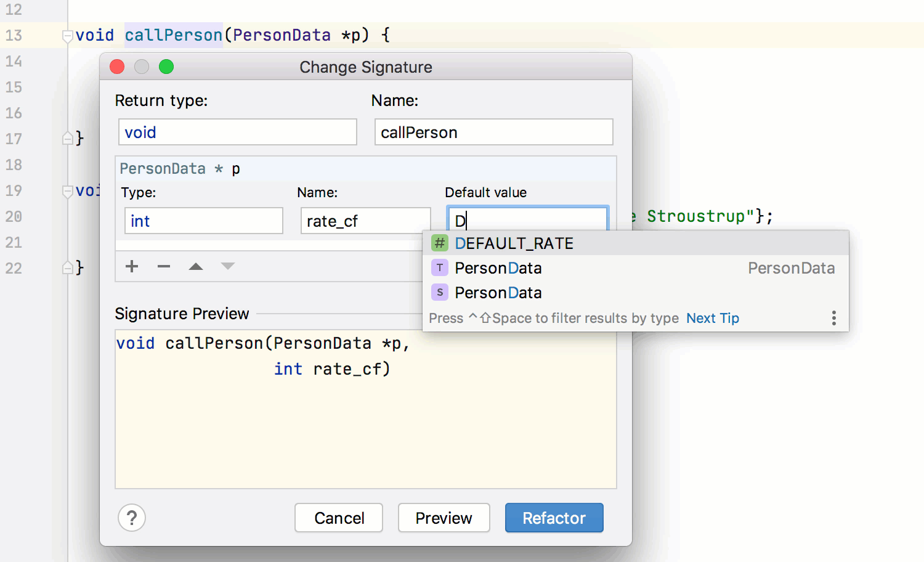Select callPerson identifier in editor line 13

point(174,35)
